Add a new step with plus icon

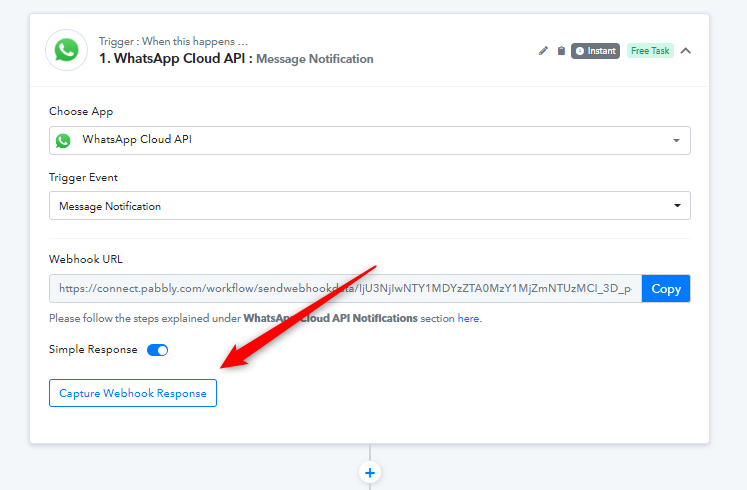tap(370, 473)
